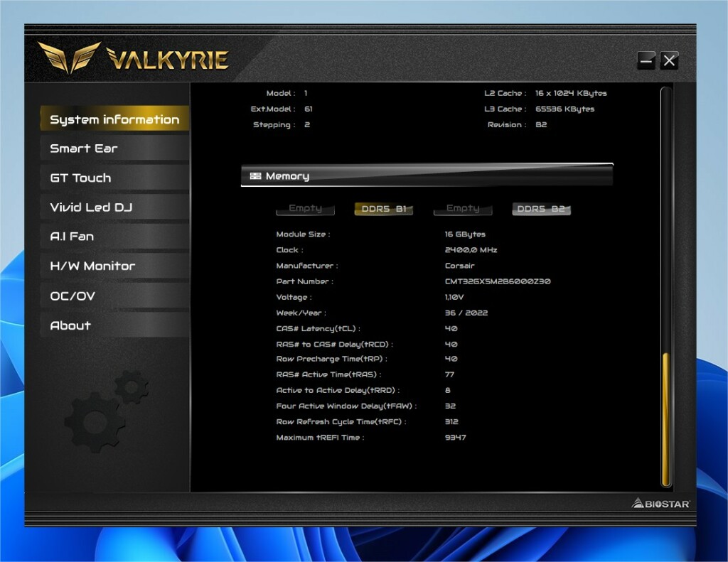Click the Memory section header bar

coord(427,175)
